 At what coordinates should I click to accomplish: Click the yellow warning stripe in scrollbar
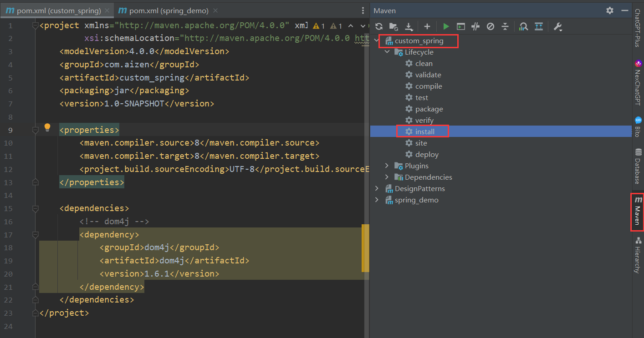click(365, 248)
